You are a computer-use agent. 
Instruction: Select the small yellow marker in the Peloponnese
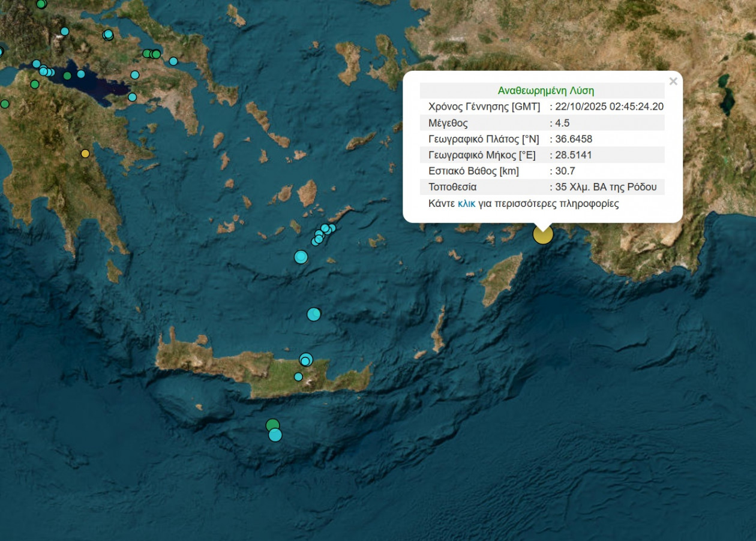pyautogui.click(x=85, y=154)
